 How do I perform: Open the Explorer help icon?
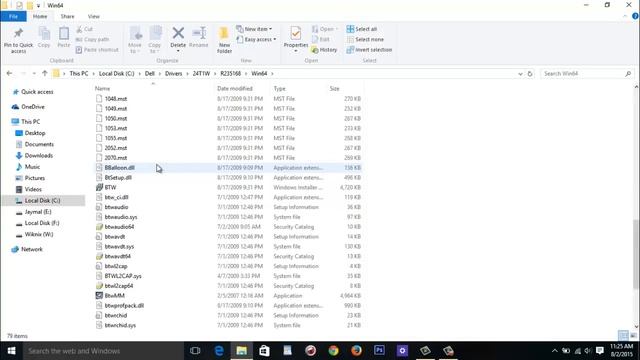click(635, 16)
